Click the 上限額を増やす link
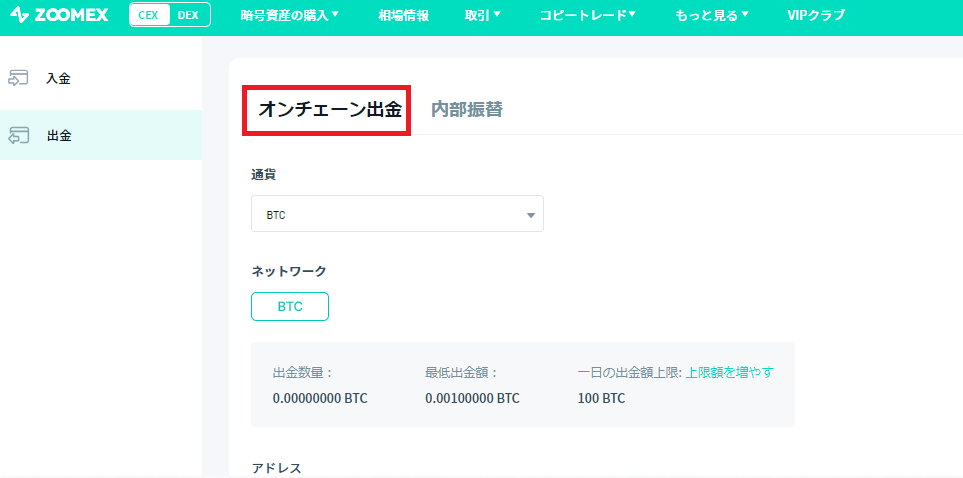Viewport: 963px width, 478px height. (x=730, y=372)
